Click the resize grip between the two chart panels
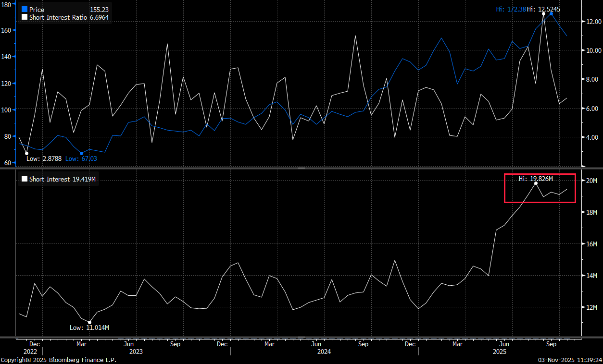This screenshot has height=364, width=603. (301, 169)
